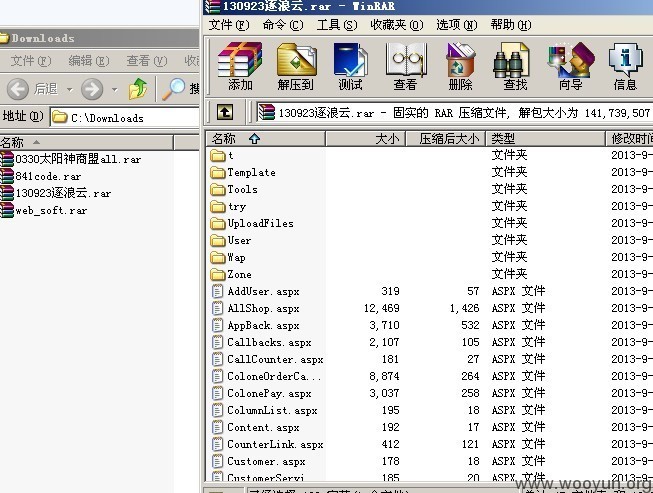Click the C:\Downloads address field

(125, 117)
